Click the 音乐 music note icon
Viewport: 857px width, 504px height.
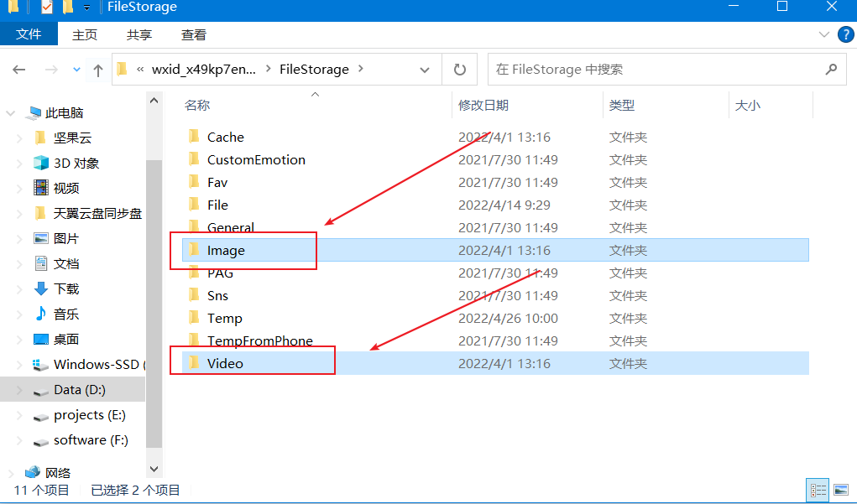(x=41, y=314)
